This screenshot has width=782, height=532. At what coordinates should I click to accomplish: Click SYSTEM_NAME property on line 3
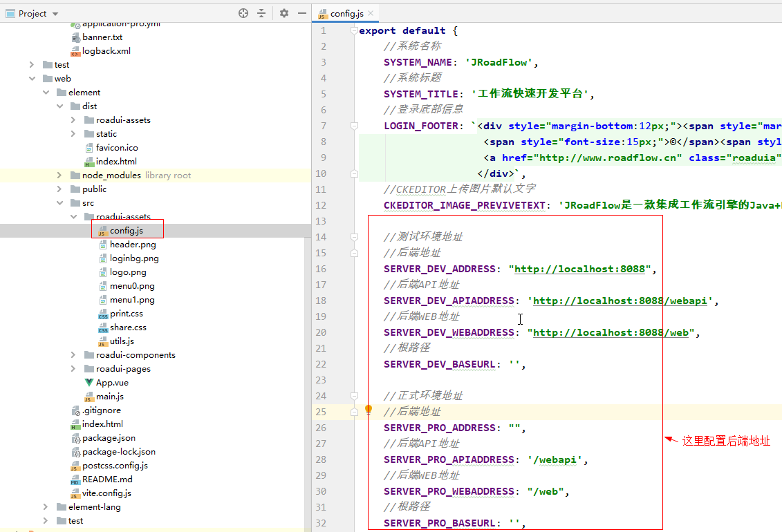point(418,63)
